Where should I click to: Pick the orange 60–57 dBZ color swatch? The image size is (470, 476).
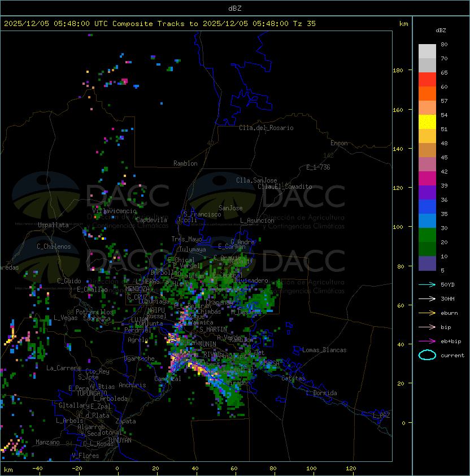click(427, 93)
